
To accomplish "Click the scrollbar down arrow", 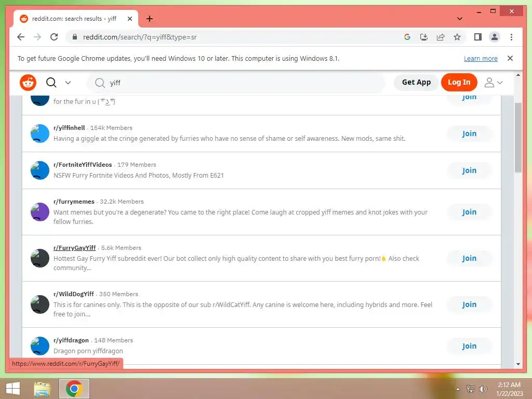I will tap(518, 364).
